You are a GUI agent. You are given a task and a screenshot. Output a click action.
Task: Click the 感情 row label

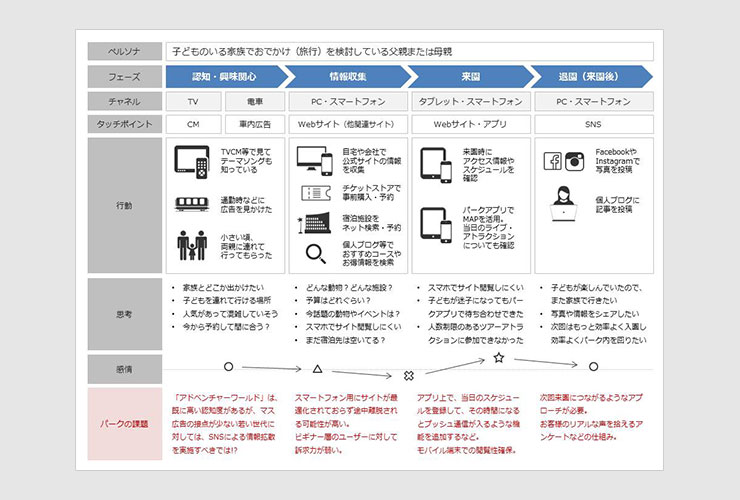coord(125,369)
